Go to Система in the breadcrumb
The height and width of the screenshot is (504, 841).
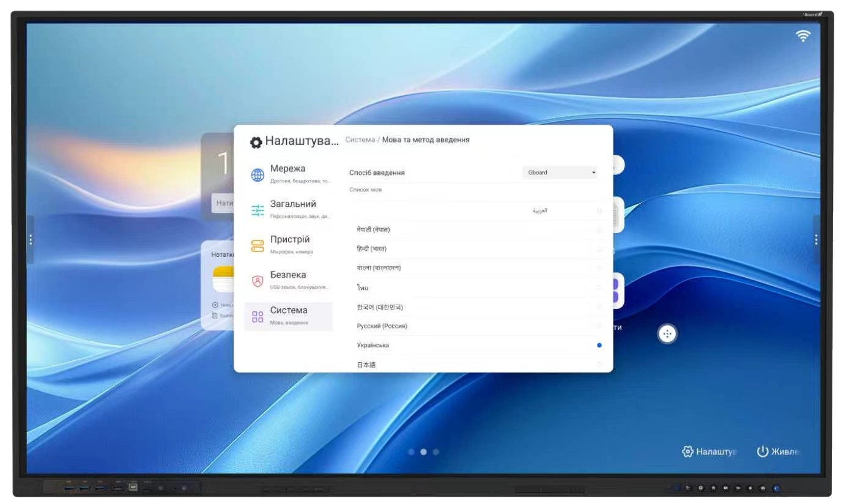click(360, 139)
